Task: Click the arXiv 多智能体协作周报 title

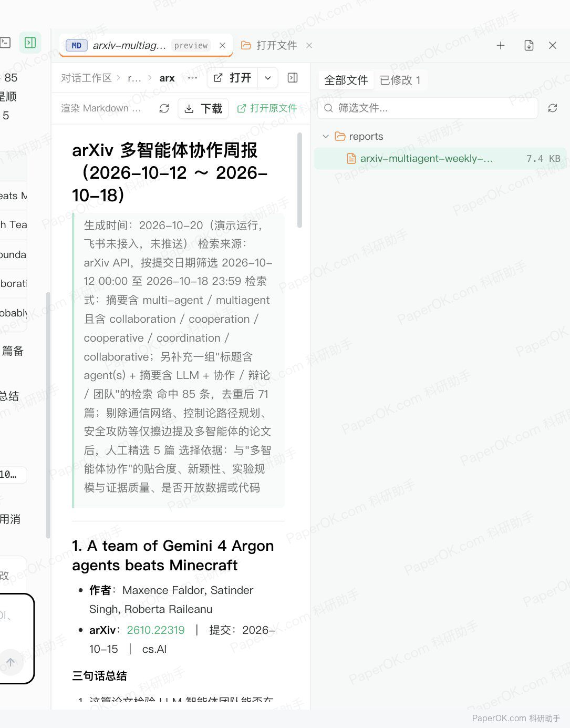Action: pyautogui.click(x=170, y=172)
